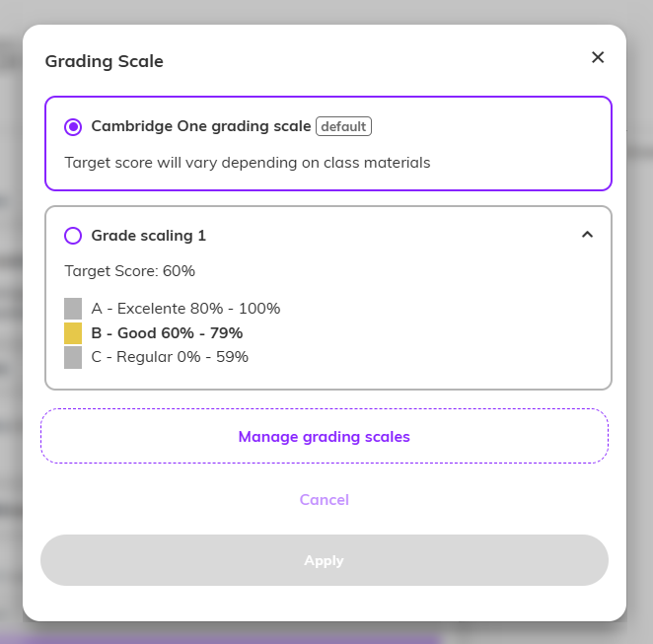Click the Apply button

[324, 560]
